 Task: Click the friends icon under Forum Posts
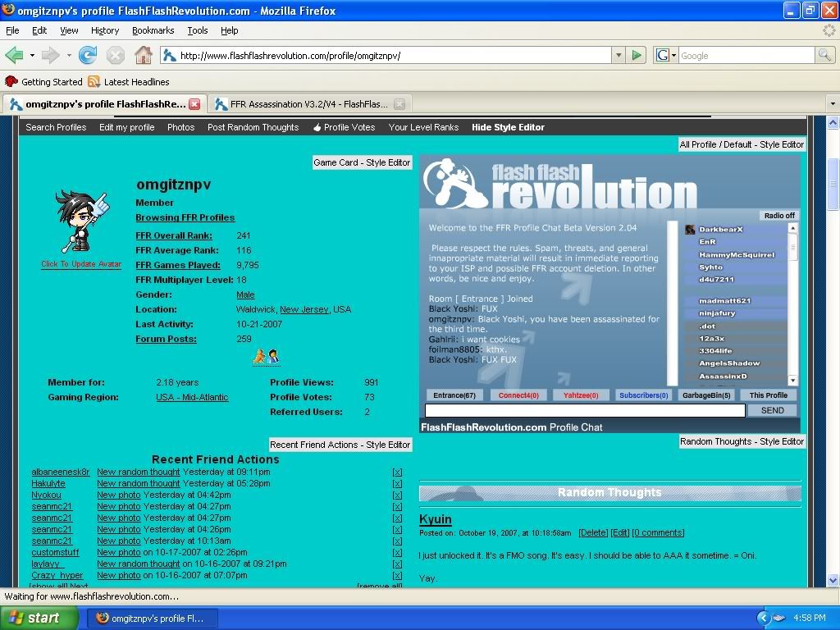[267, 356]
